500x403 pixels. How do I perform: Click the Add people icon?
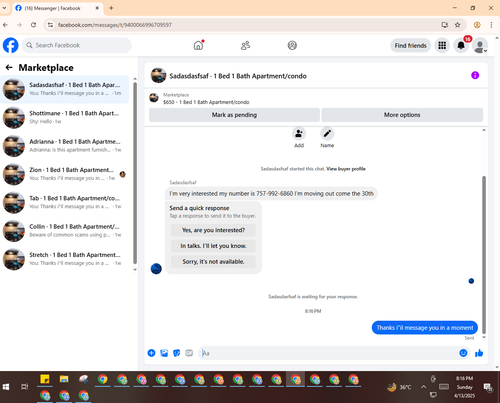tap(299, 134)
